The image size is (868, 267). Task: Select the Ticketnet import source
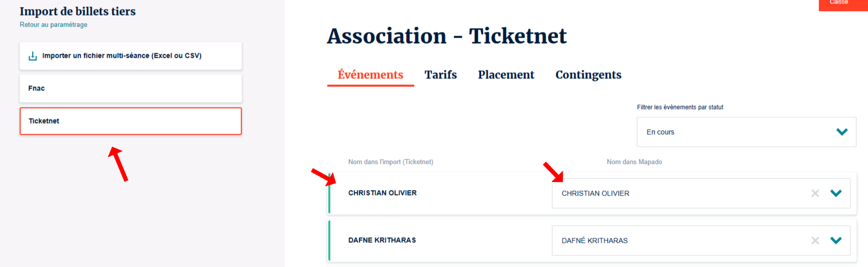(131, 121)
